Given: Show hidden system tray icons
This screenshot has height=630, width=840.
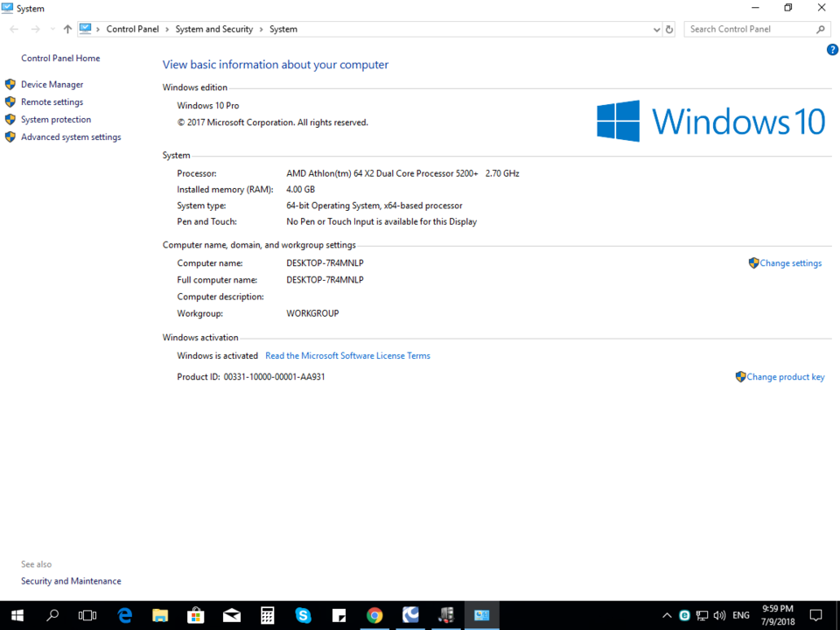Looking at the screenshot, I should (667, 615).
